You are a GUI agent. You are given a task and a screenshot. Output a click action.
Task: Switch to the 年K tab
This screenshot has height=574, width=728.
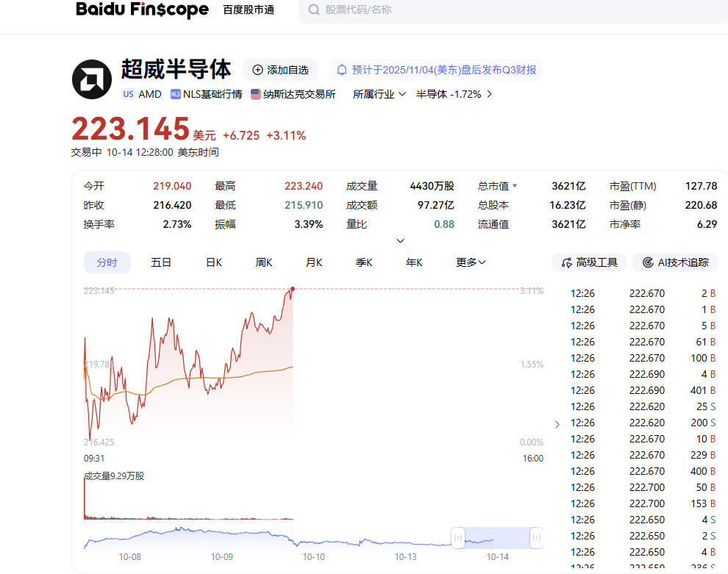coord(414,262)
